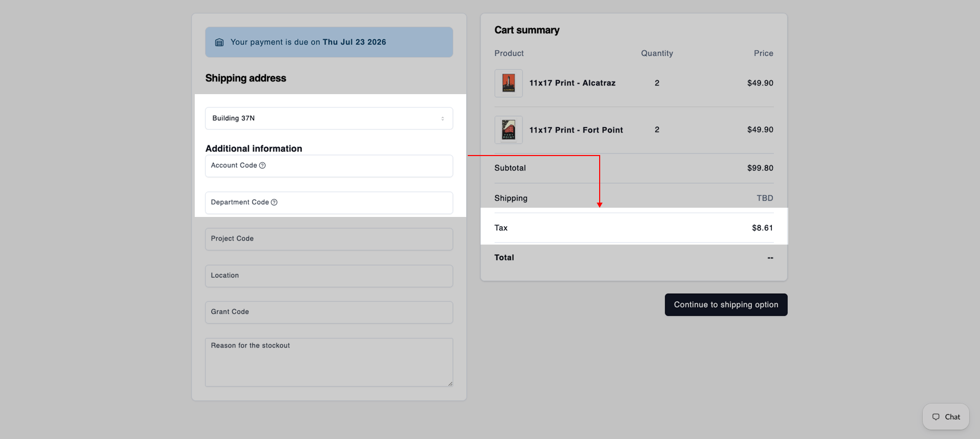Click the Additional information heading
Image resolution: width=980 pixels, height=439 pixels.
254,148
